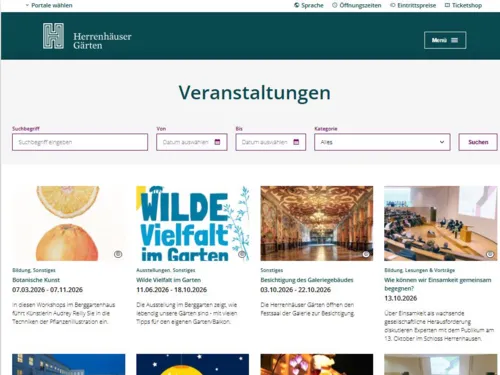
Task: Click the Suchen button
Action: (478, 142)
